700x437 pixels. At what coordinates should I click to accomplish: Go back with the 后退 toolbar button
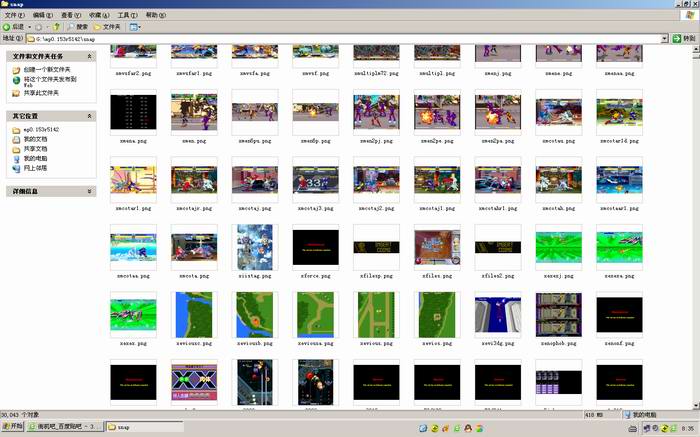tap(13, 27)
